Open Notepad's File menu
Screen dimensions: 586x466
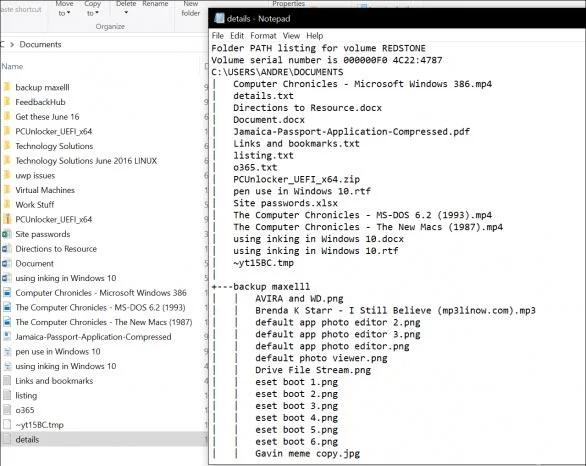tap(218, 36)
